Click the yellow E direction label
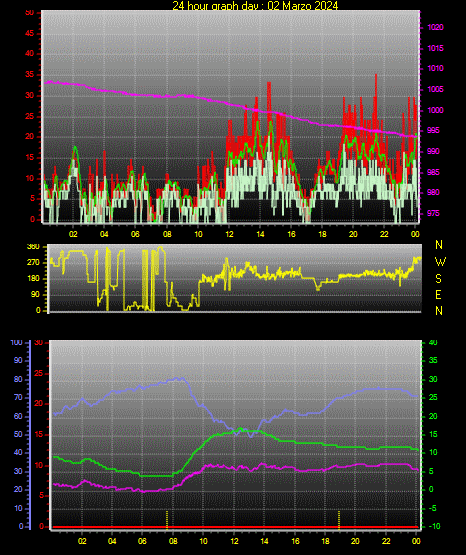 (438, 295)
